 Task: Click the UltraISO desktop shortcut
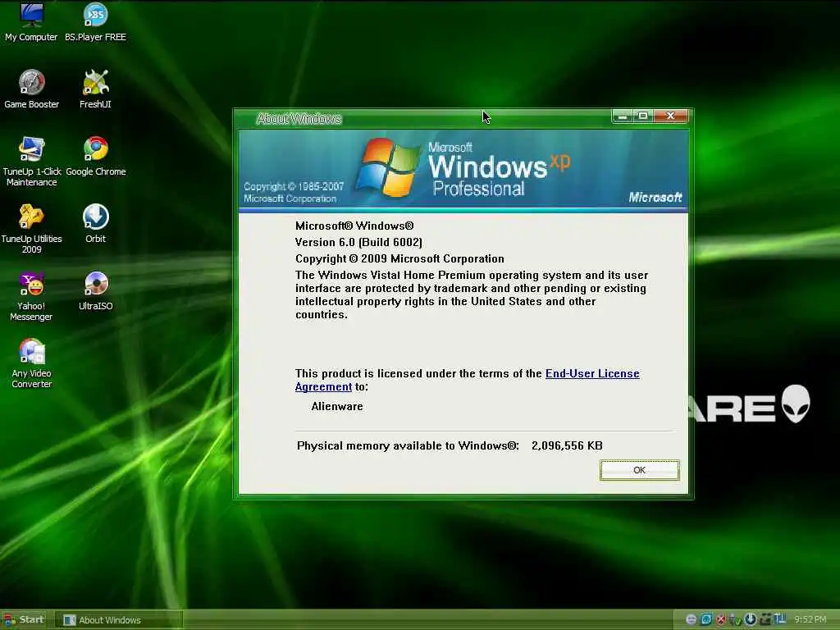coord(95,291)
